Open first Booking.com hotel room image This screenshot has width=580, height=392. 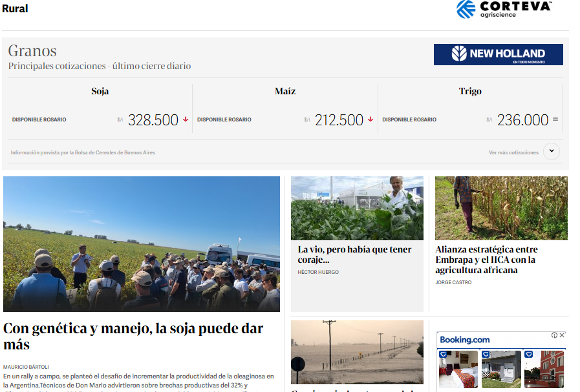click(458, 369)
